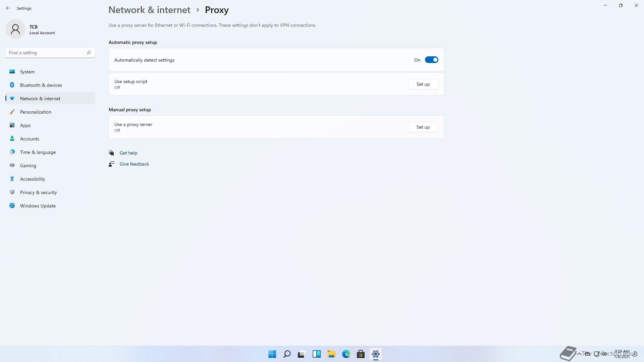Select the Personalization brush icon
Viewport: 644px width, 362px height.
click(x=12, y=112)
